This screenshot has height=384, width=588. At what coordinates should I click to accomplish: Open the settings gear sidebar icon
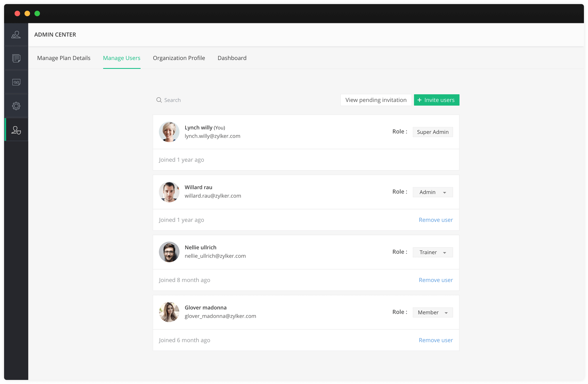16,106
